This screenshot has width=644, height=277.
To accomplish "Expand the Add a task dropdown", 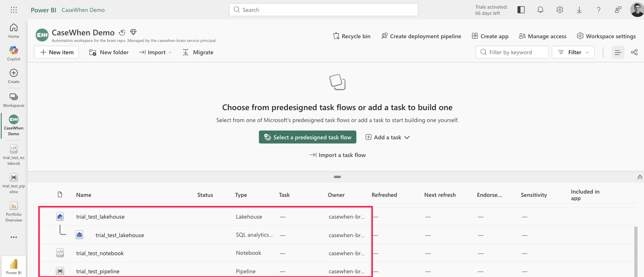I will tap(388, 137).
